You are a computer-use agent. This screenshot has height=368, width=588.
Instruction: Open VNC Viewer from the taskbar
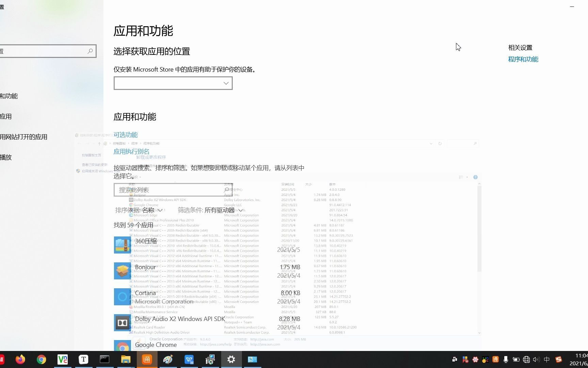pyautogui.click(x=63, y=359)
